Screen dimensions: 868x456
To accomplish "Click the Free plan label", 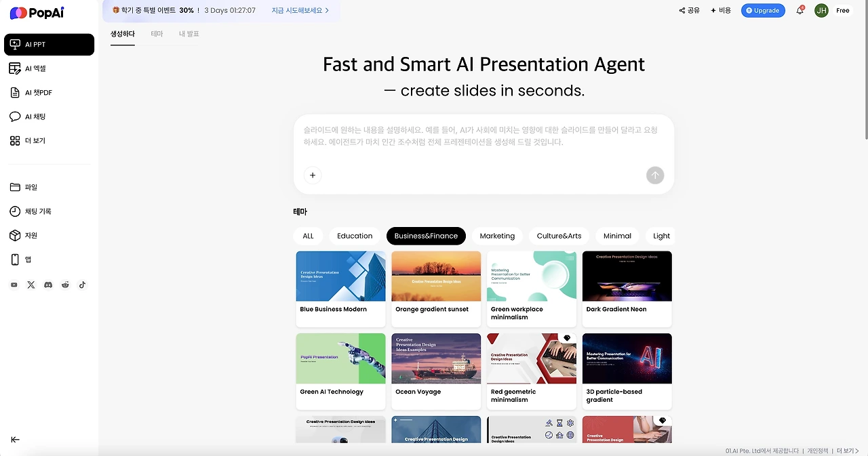I will pos(843,11).
